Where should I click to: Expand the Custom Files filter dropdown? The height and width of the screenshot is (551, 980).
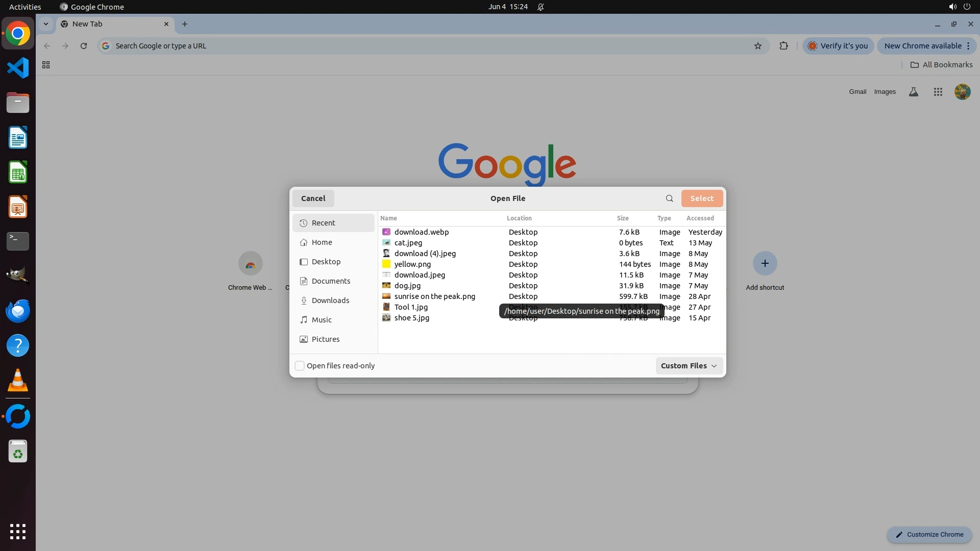[689, 366]
